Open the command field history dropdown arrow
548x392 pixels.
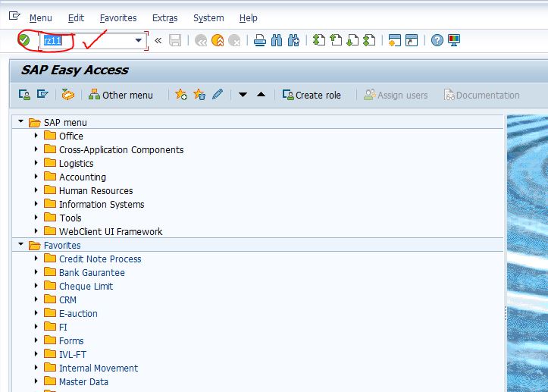pyautogui.click(x=139, y=40)
